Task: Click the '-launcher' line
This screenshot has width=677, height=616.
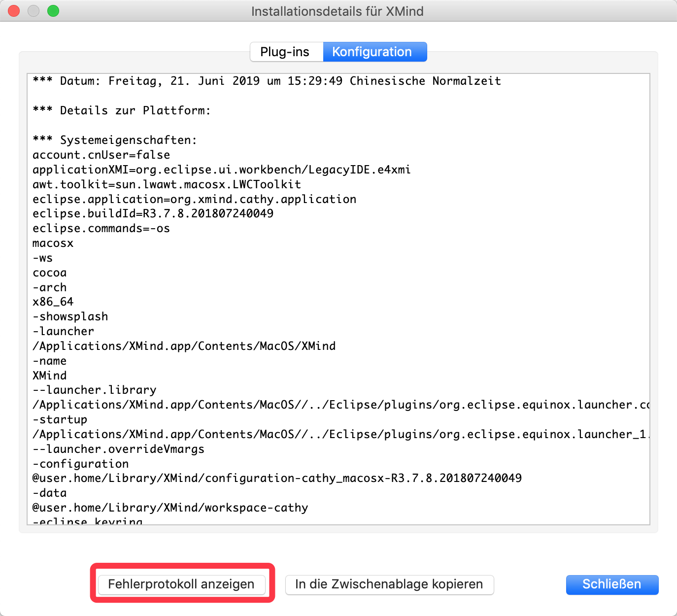Action: [63, 331]
